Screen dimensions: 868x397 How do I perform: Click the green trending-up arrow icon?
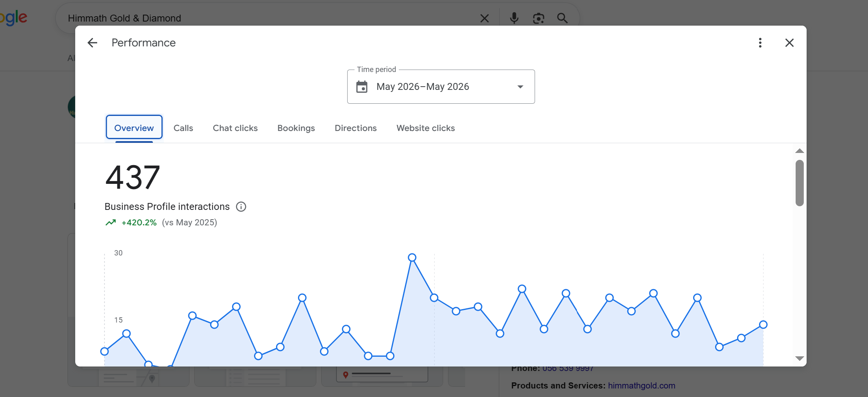pos(111,222)
